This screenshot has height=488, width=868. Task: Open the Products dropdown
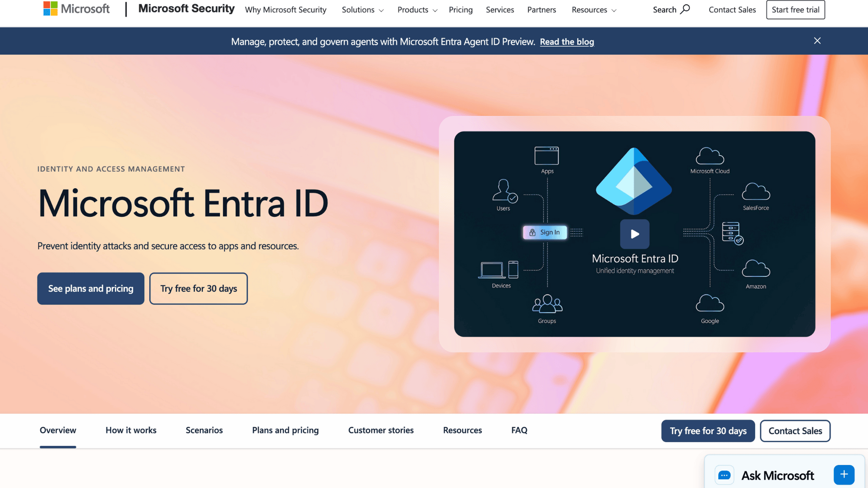tap(416, 10)
